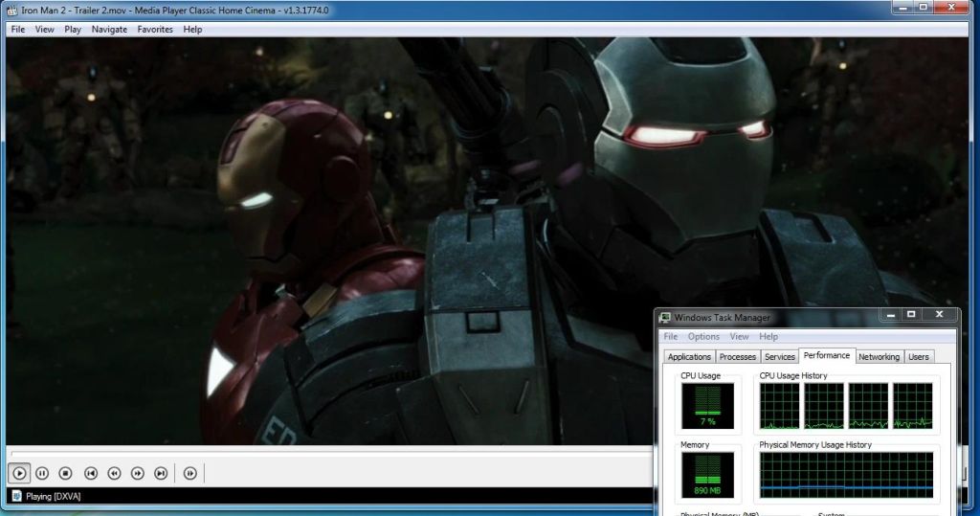Switch to the Applications tab in Task Manager
The image size is (980, 516).
689,356
